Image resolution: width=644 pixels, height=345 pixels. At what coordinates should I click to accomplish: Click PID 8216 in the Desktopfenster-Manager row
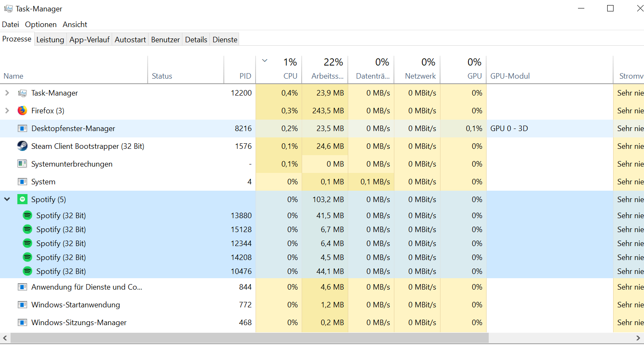(243, 129)
